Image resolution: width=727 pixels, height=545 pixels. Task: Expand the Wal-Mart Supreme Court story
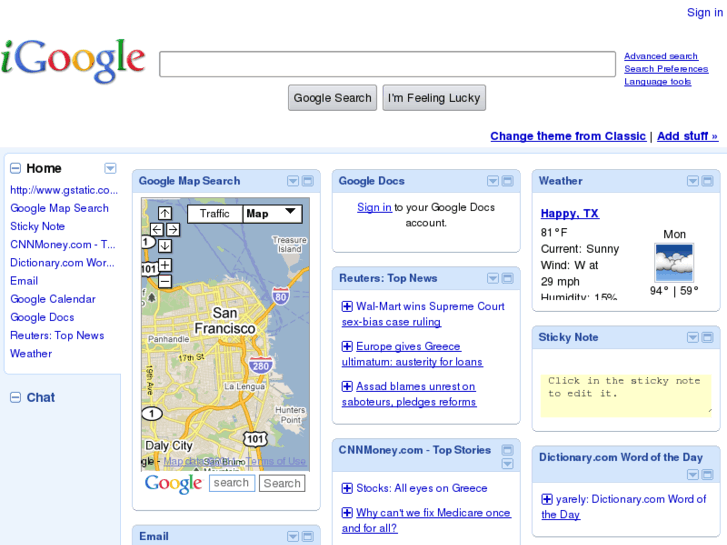coord(347,306)
